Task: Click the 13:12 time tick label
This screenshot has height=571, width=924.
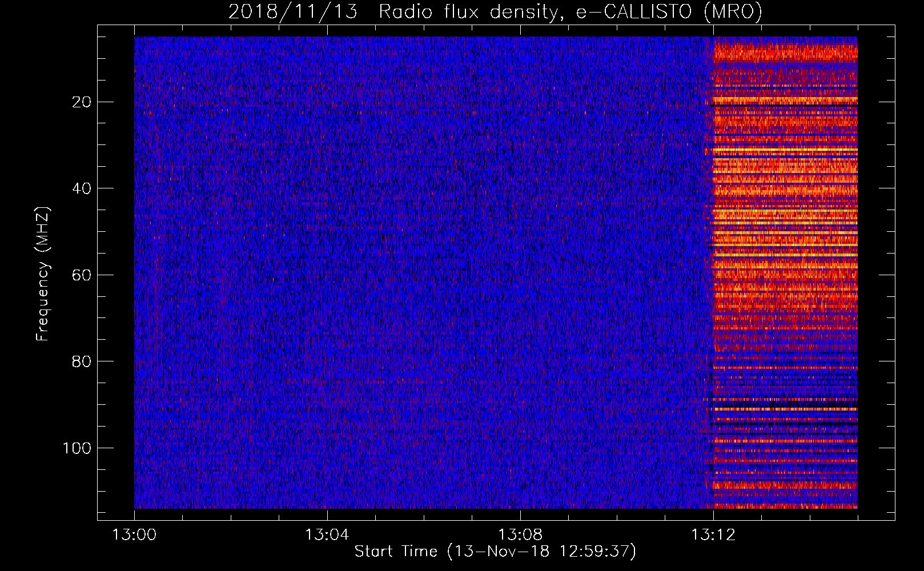Action: (713, 535)
